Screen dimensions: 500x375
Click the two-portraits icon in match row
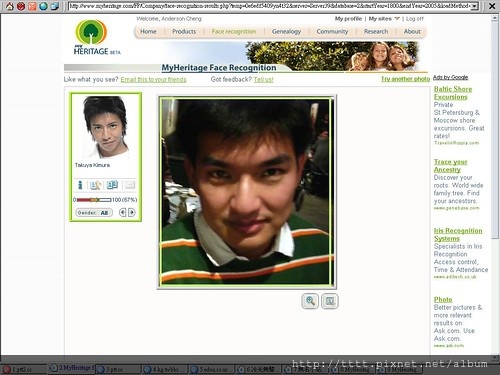tap(112, 185)
